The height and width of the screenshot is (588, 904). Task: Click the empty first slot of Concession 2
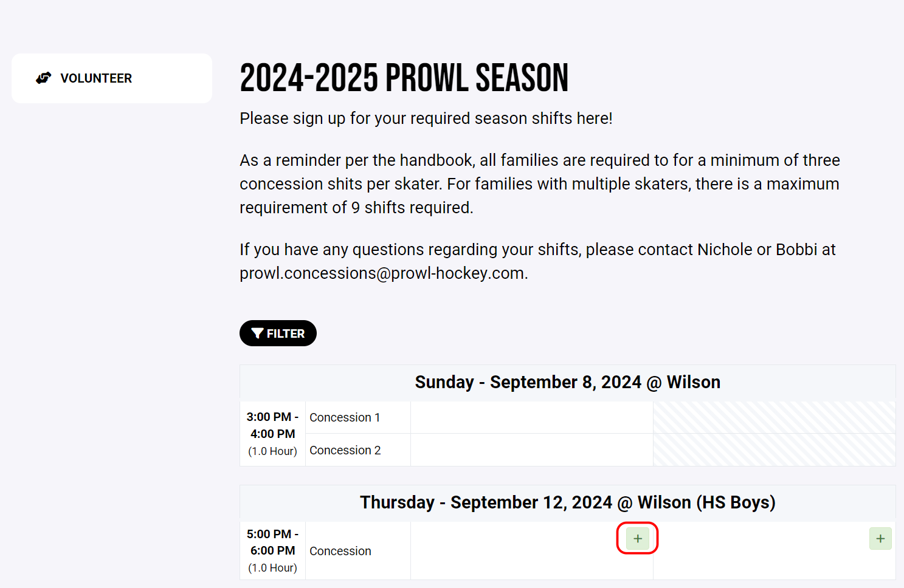531,450
